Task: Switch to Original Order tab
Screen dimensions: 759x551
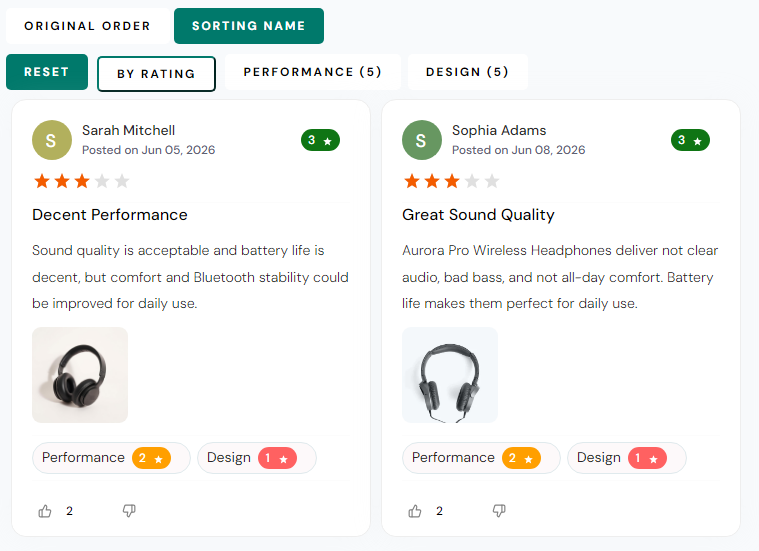Action: tap(88, 26)
